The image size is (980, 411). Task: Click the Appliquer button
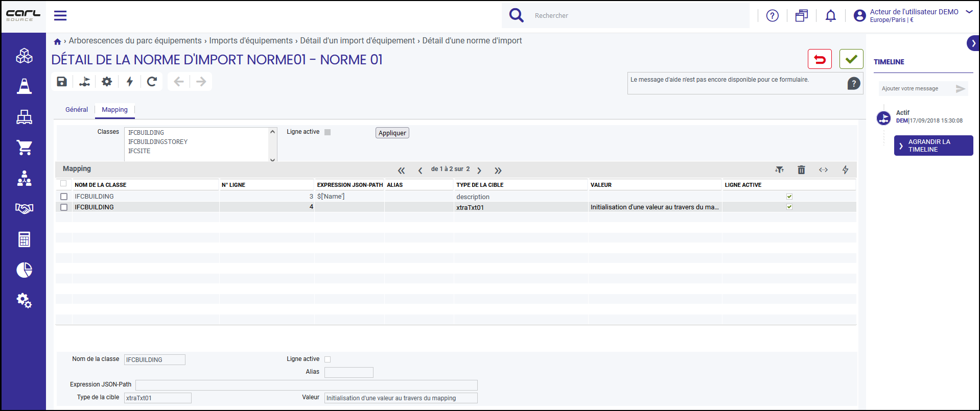[392, 133]
